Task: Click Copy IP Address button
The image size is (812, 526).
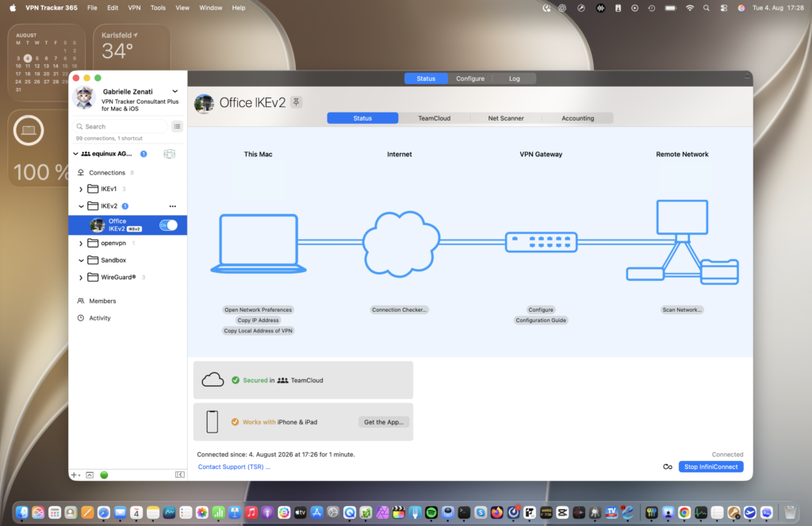Action: 259,321
